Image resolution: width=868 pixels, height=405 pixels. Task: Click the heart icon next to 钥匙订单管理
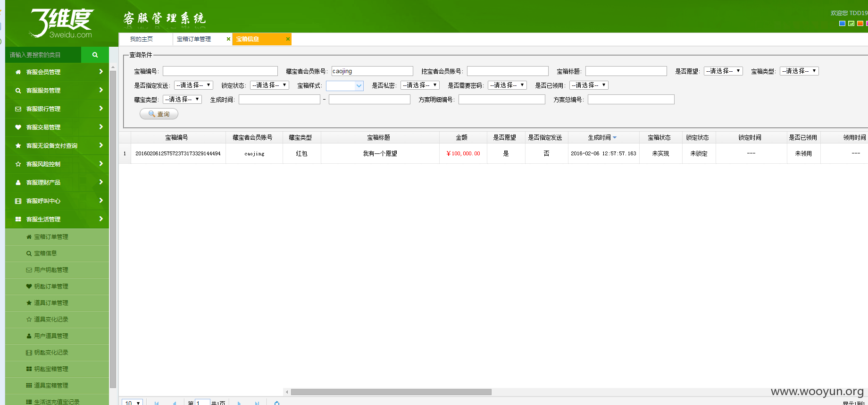(29, 286)
